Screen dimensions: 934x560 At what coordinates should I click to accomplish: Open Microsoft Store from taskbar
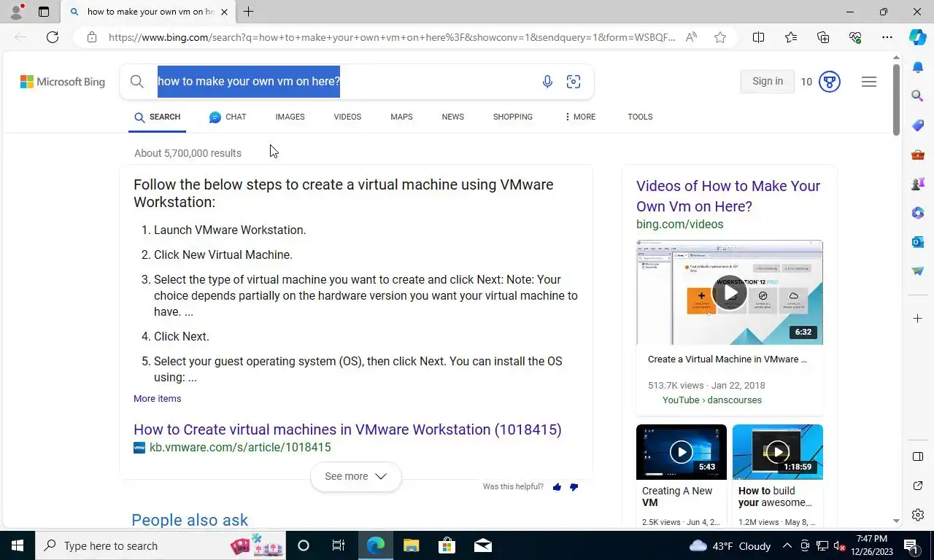447,545
